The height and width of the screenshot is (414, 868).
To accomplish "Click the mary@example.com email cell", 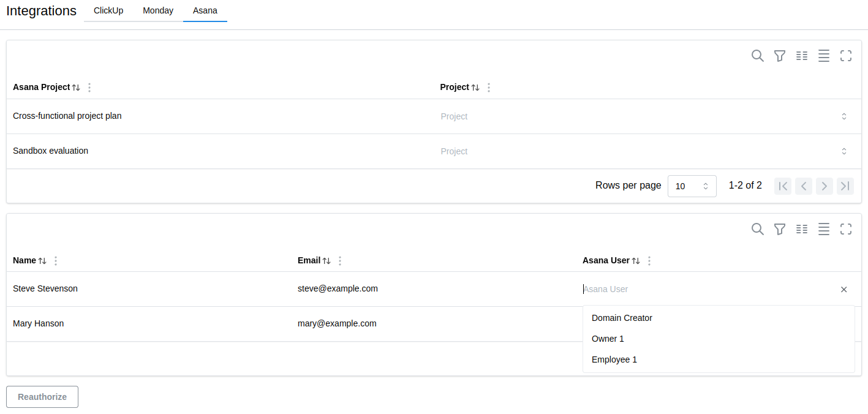I will tap(434, 324).
